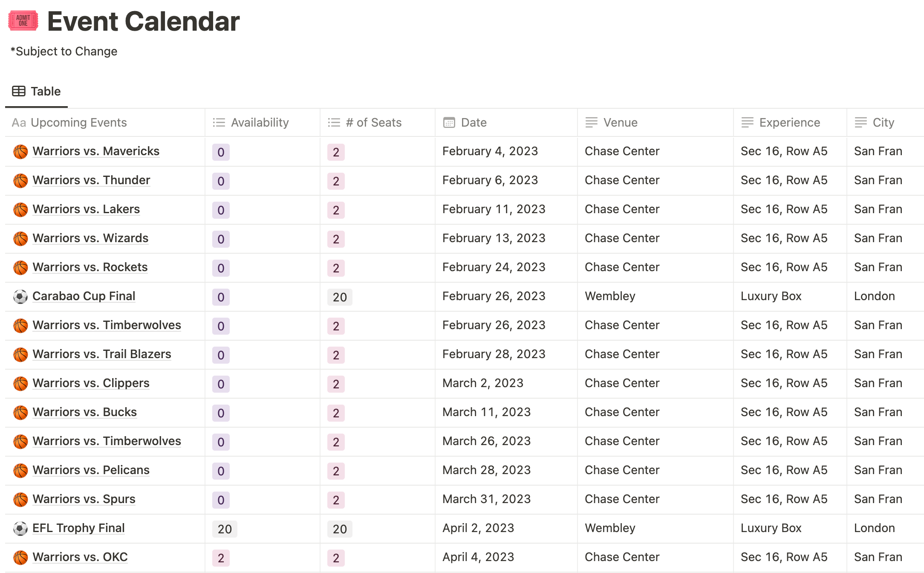Open the Warriors vs. Wizards event page
The height and width of the screenshot is (573, 924).
[x=90, y=238]
